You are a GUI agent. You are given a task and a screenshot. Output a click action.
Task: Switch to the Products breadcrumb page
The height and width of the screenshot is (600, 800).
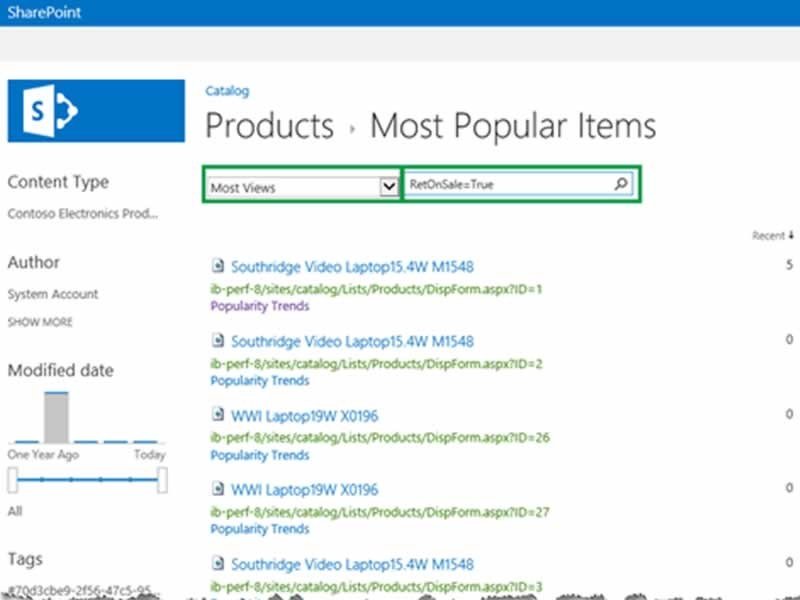268,125
